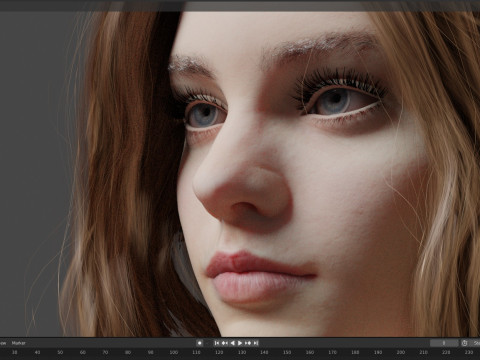Click frame 120 on the timeline ruler
480x360 pixels.
click(219, 352)
